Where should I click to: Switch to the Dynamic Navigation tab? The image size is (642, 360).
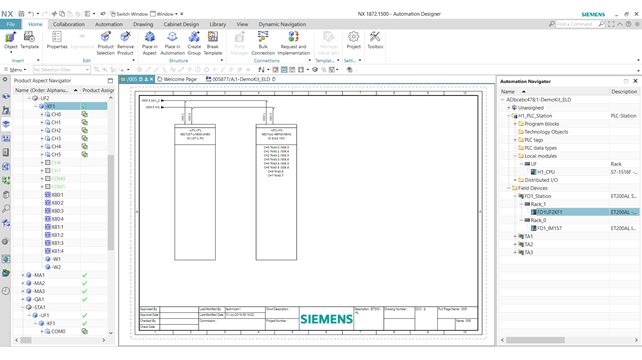(282, 24)
